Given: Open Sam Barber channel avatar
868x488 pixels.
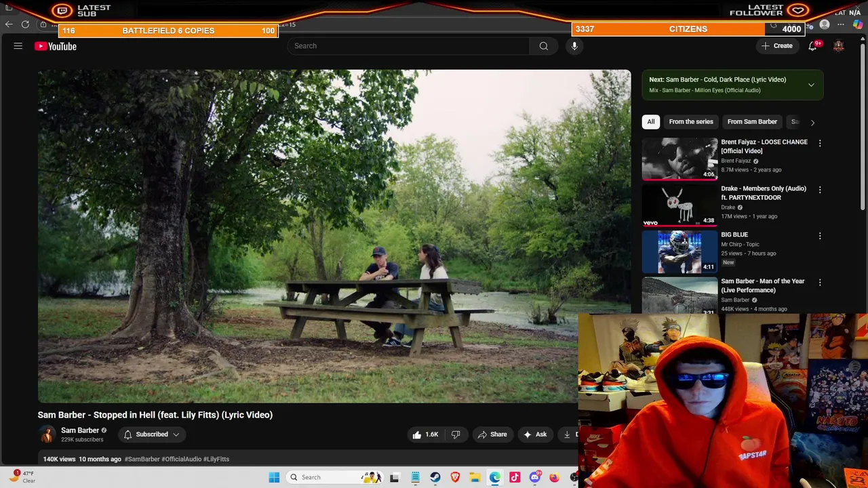Looking at the screenshot, I should (x=47, y=434).
